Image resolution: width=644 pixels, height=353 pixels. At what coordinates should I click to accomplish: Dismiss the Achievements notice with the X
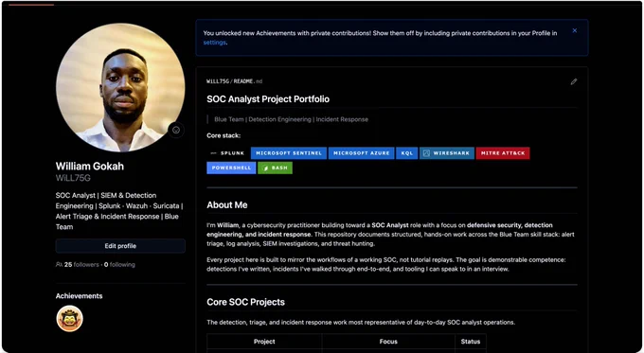point(575,30)
